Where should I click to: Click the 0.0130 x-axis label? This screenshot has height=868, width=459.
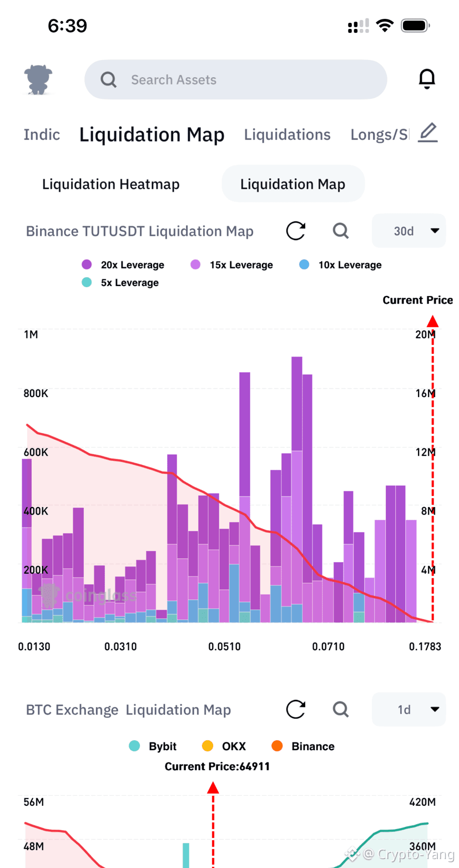tap(34, 646)
